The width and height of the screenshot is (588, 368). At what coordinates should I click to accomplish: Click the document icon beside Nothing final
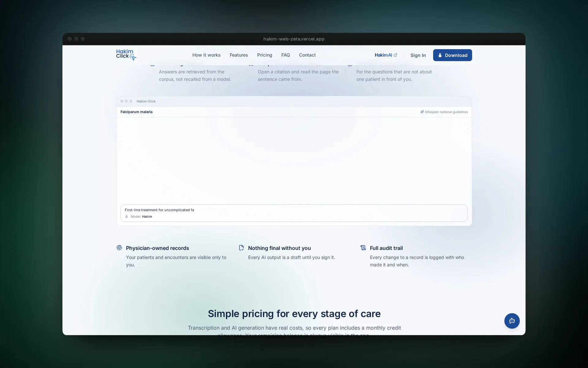[x=241, y=248]
